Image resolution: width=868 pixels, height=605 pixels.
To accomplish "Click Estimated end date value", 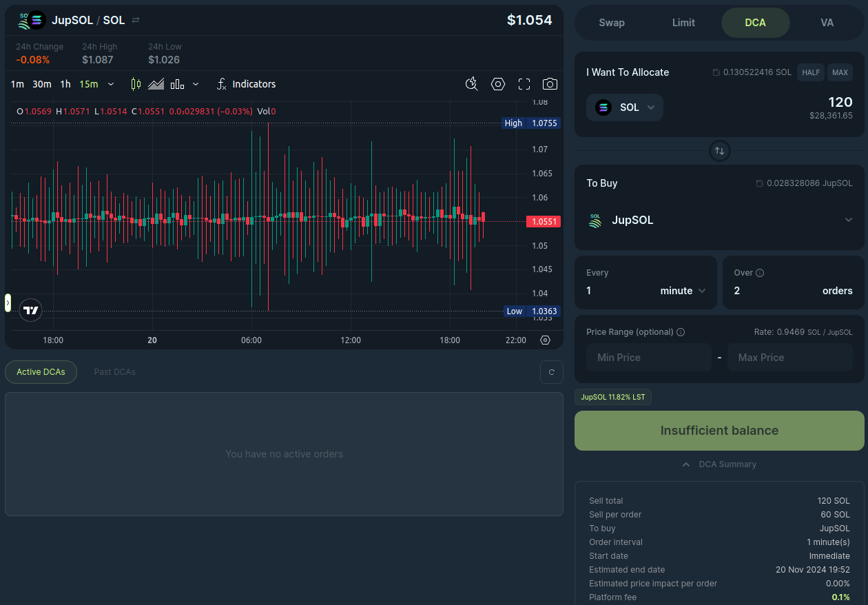I will pos(813,570).
